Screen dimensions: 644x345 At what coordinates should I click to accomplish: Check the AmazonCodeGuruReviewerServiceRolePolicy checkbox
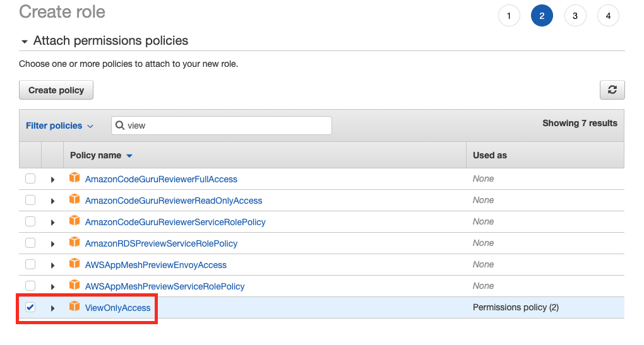tap(30, 221)
